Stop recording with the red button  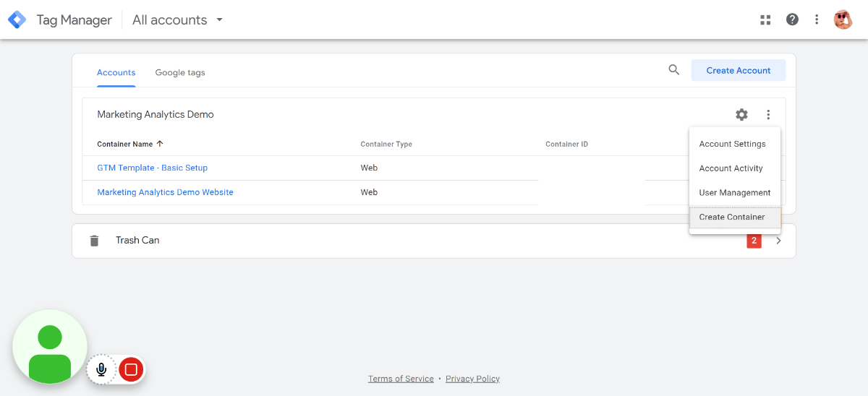coord(131,370)
